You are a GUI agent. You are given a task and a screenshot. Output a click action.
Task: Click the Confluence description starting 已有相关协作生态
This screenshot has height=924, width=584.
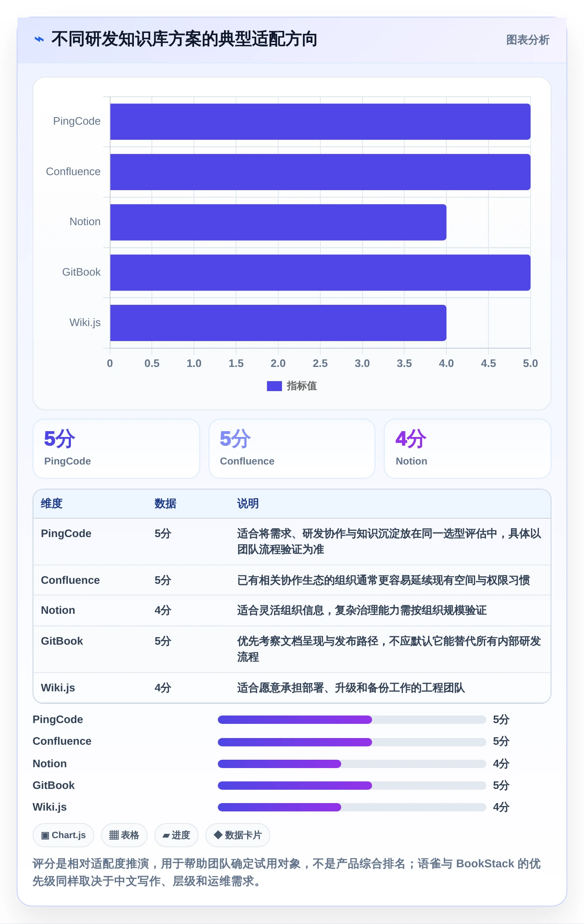[383, 580]
